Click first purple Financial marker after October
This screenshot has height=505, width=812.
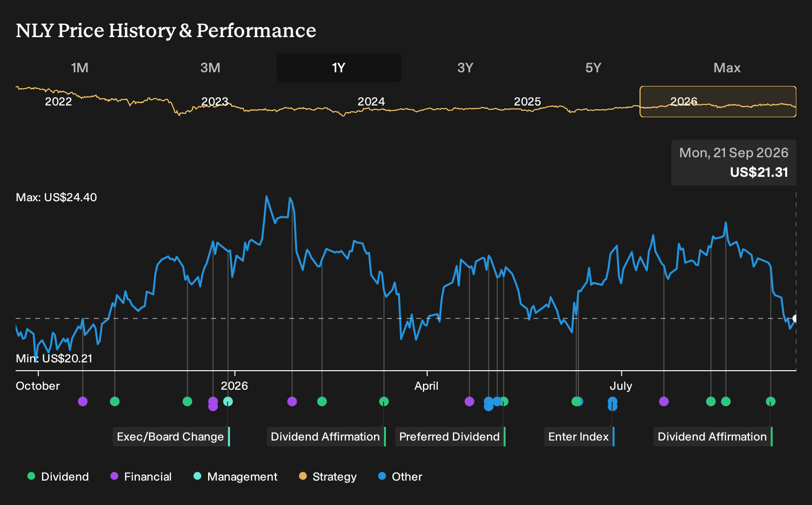tap(83, 401)
